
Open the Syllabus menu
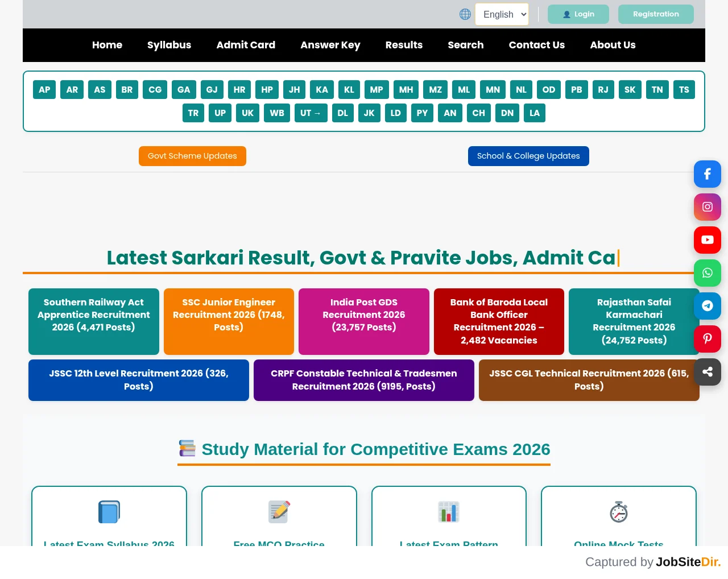click(x=169, y=45)
